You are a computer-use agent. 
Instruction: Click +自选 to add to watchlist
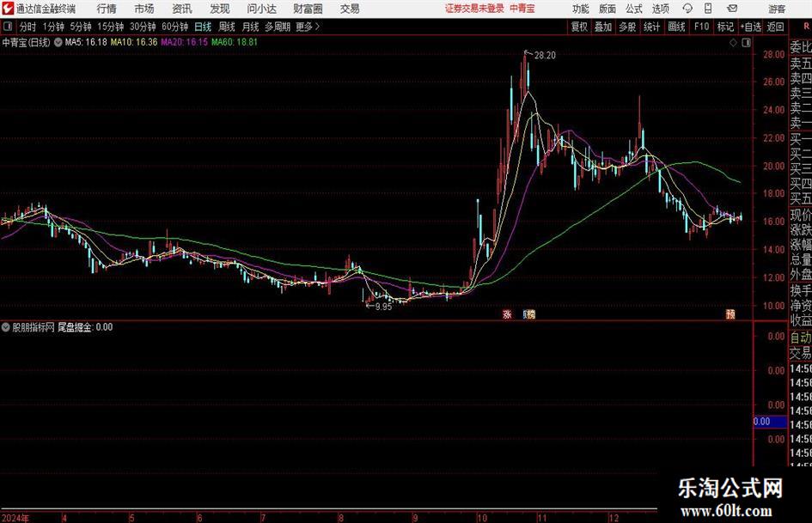(751, 27)
